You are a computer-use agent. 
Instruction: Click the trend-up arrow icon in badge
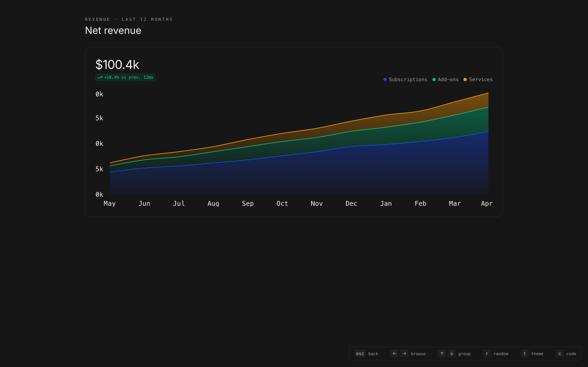tap(100, 77)
